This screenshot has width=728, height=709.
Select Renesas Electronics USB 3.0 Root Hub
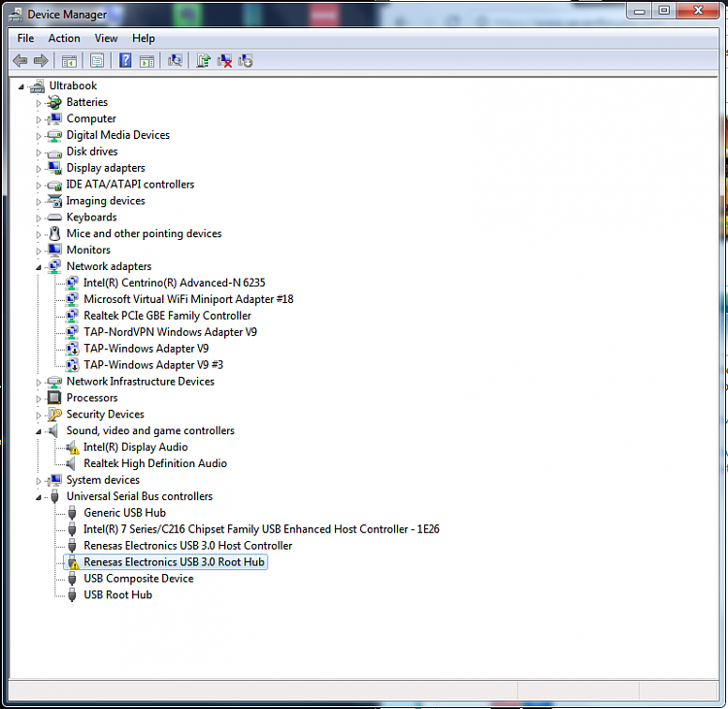(174, 561)
